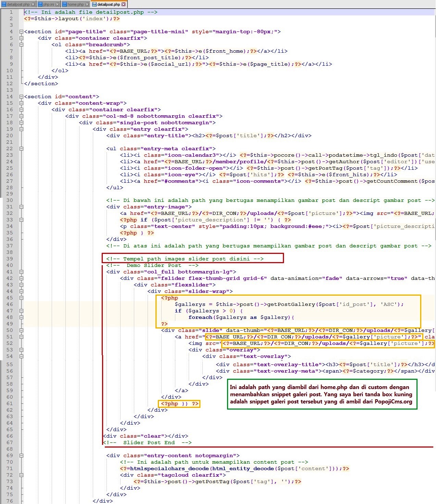Collapse the div class="slide" fold on line 50
The height and width of the screenshot is (504, 436).
click(x=21, y=330)
